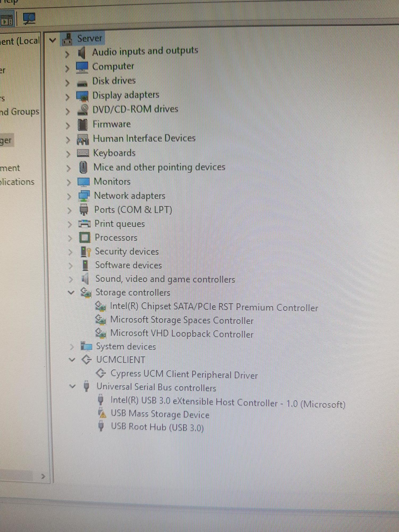Select 'Ports (COM & LPT)' label
This screenshot has height=532, width=399.
pos(133,210)
